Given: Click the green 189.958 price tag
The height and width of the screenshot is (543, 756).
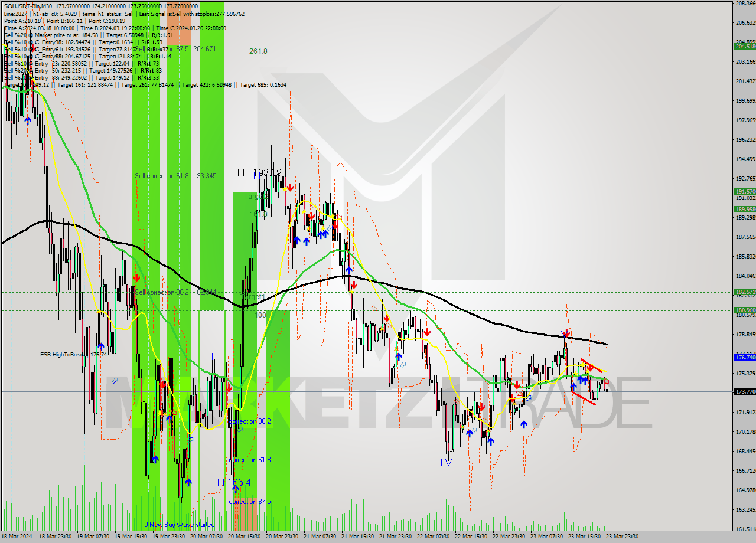Looking at the screenshot, I should (x=745, y=210).
